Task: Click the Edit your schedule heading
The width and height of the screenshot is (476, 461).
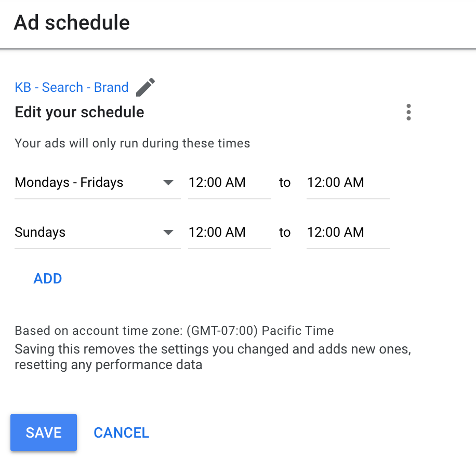Action: (x=79, y=112)
